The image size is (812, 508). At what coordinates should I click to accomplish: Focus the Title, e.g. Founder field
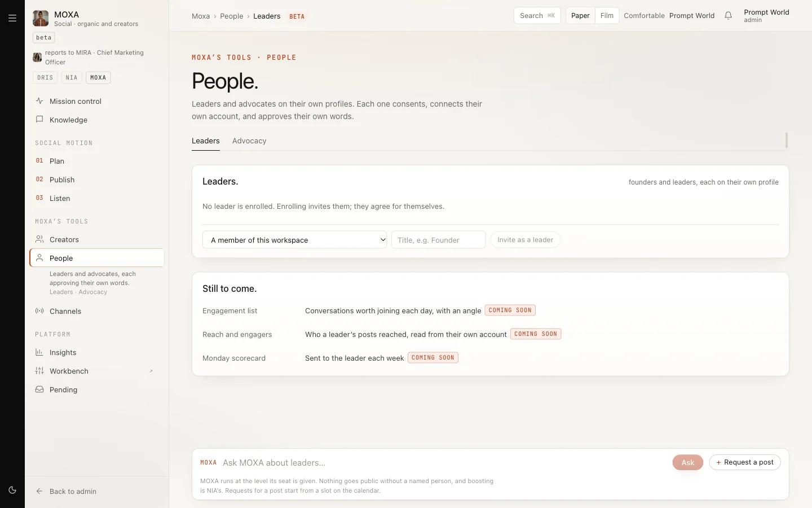[x=438, y=240]
